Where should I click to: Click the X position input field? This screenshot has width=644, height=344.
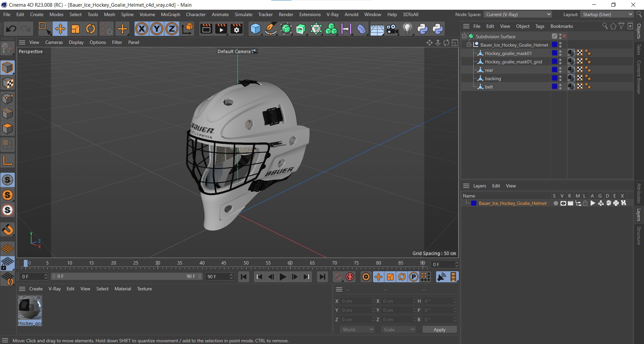click(358, 301)
